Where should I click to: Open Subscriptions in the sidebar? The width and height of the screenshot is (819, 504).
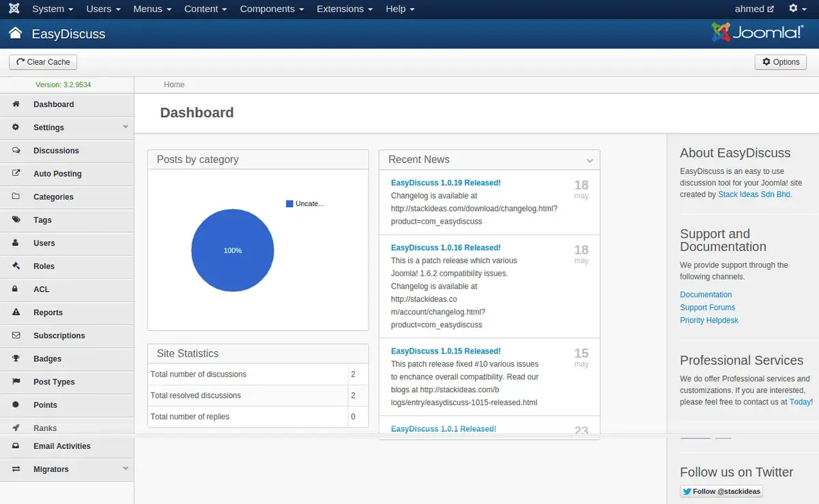[67, 336]
